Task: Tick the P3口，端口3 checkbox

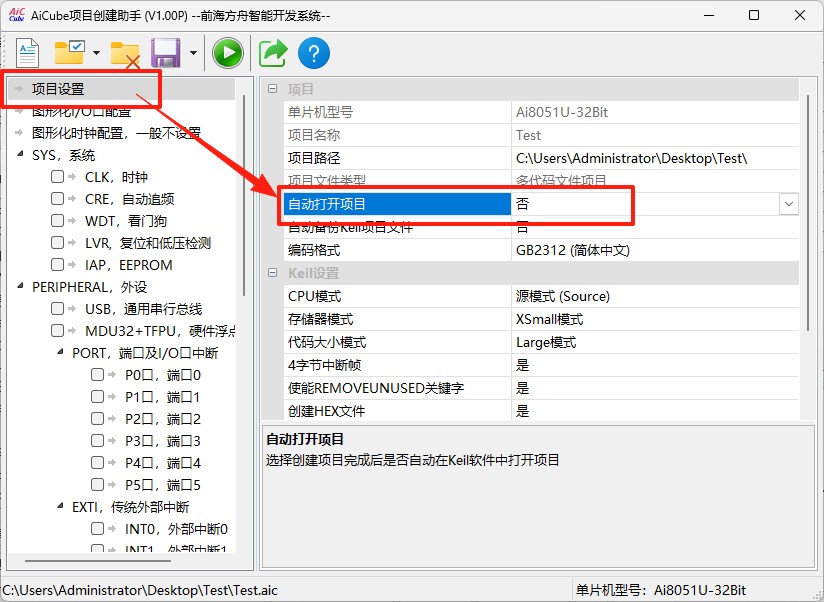Action: click(x=97, y=440)
